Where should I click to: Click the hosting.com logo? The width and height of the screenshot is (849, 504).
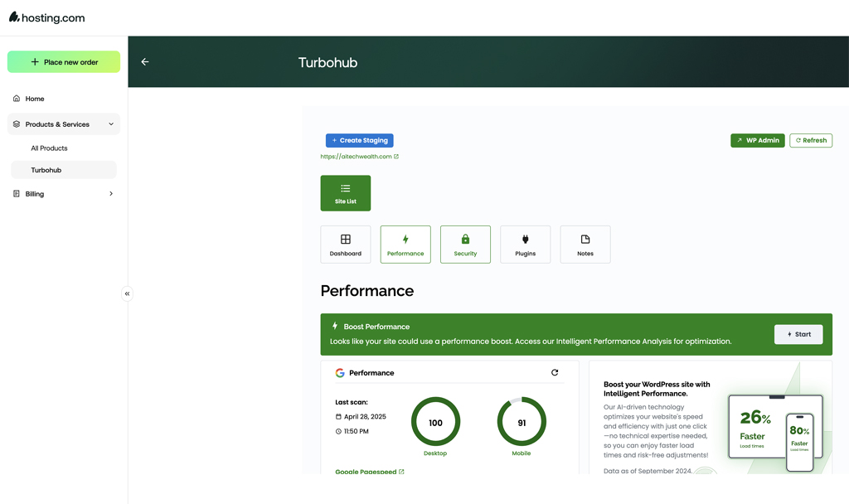pyautogui.click(x=46, y=17)
